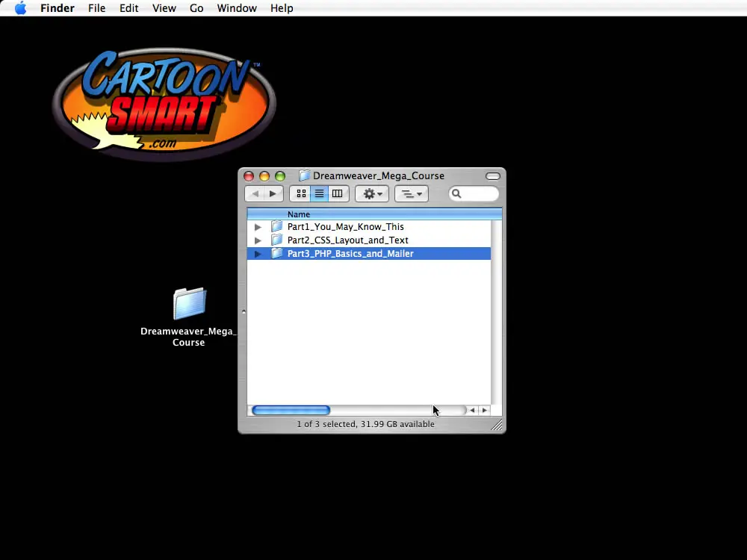Close the Dreamweaver_Mega_Course window
747x560 pixels.
(249, 176)
